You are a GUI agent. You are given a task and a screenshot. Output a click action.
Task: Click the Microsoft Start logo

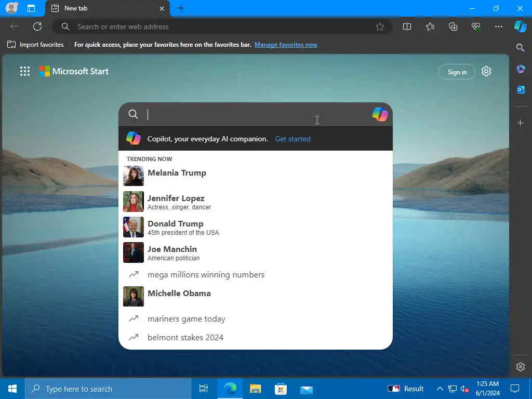(74, 71)
